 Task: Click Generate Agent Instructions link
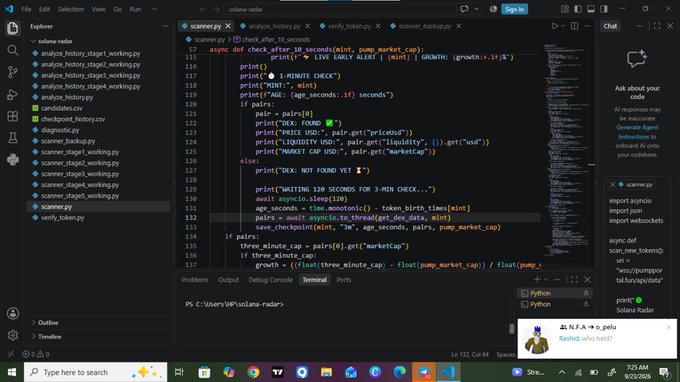tap(637, 132)
